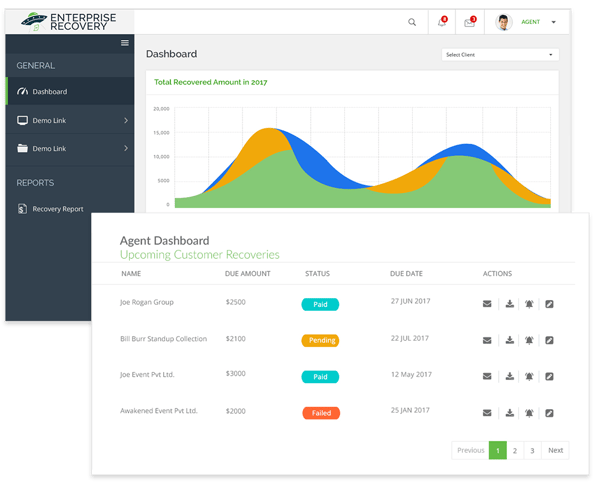Email Joe Event Pvt Ltd.
The height and width of the screenshot is (487, 600).
pyautogui.click(x=487, y=376)
